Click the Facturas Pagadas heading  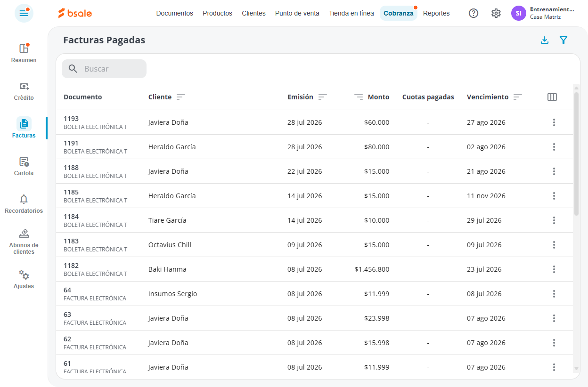tap(104, 40)
